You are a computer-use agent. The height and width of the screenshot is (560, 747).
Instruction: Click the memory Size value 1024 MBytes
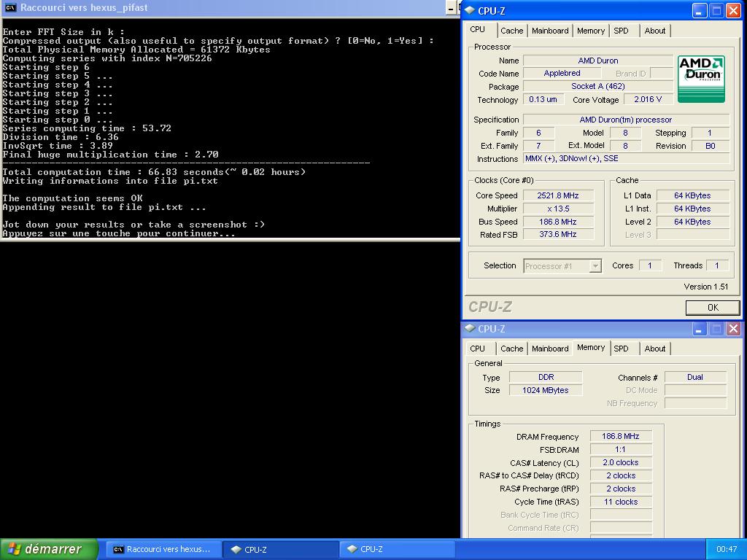546,390
